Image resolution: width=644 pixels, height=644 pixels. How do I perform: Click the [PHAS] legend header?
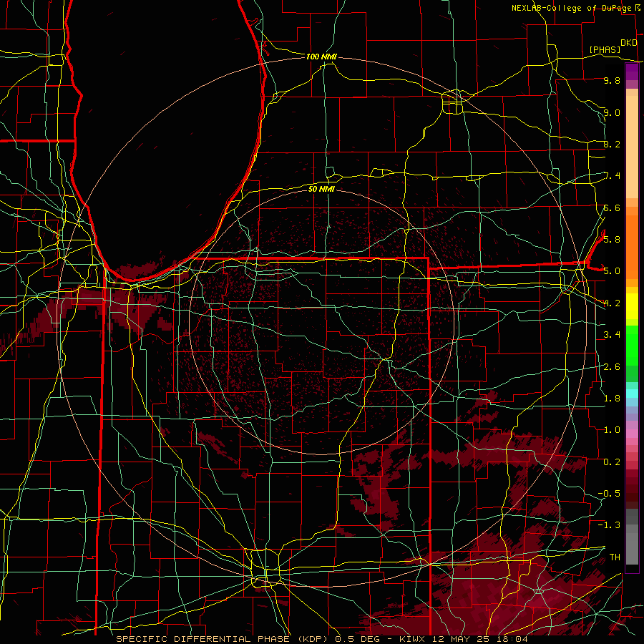pyautogui.click(x=605, y=49)
